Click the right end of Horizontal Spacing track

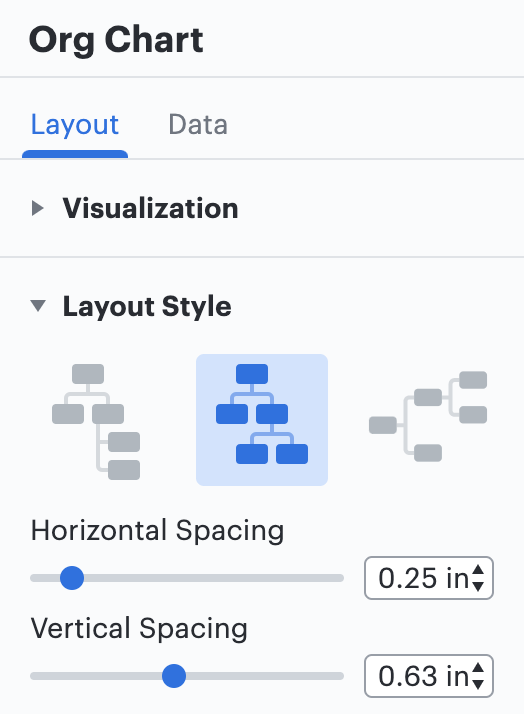coord(339,578)
